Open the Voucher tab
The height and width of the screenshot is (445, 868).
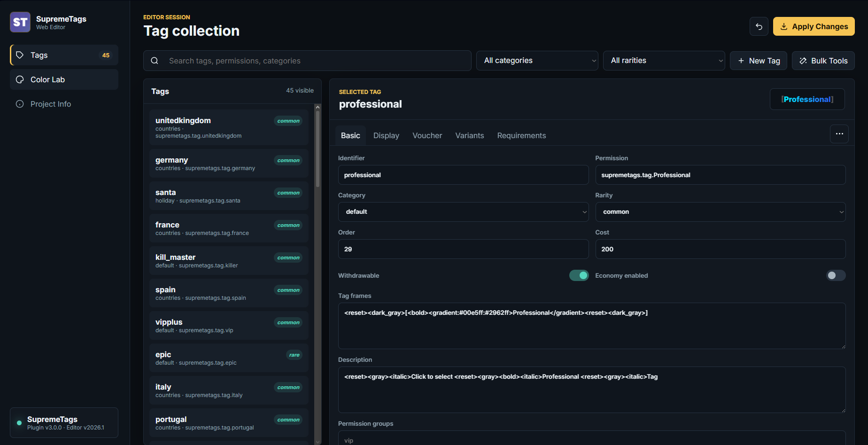[427, 135]
